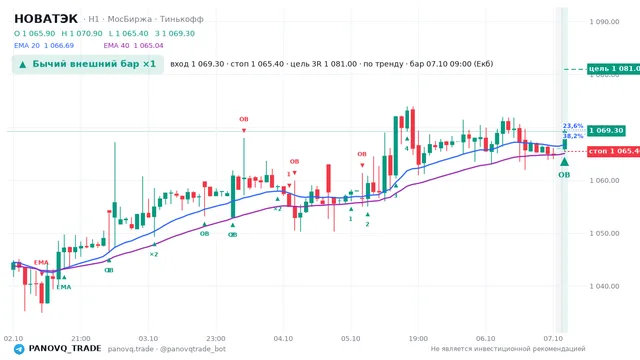Screen dimensions: 640x360
Task: Select the green EMA signal label
Action: click(64, 287)
